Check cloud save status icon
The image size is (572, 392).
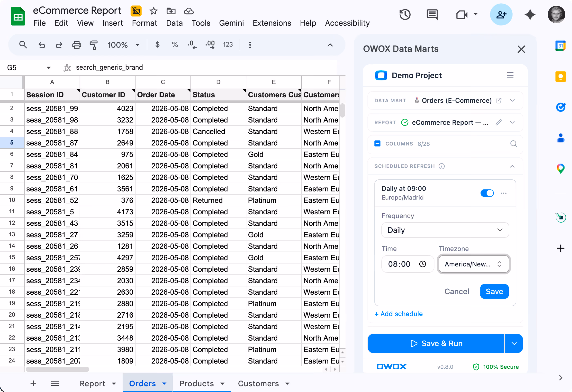point(189,11)
